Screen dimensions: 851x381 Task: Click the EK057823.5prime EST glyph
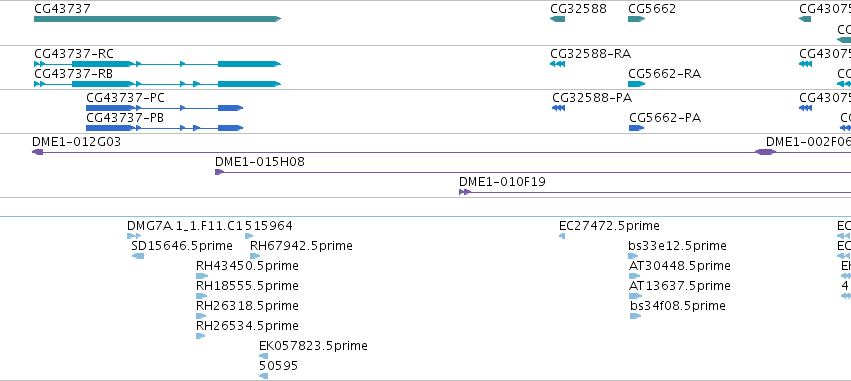click(x=264, y=356)
